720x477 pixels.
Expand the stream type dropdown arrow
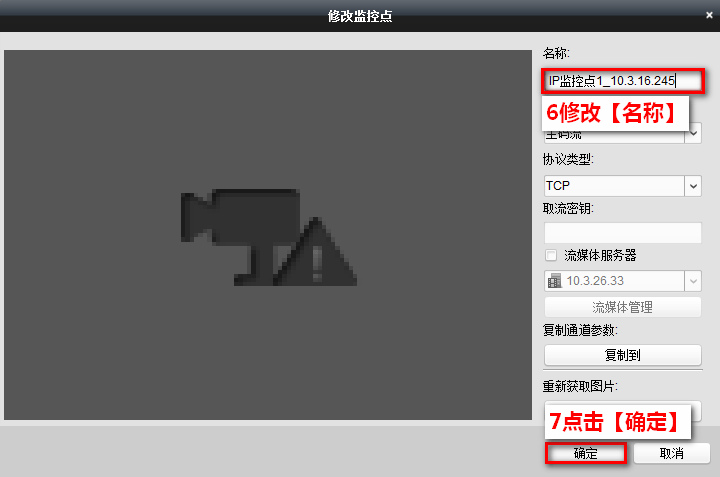coord(693,133)
